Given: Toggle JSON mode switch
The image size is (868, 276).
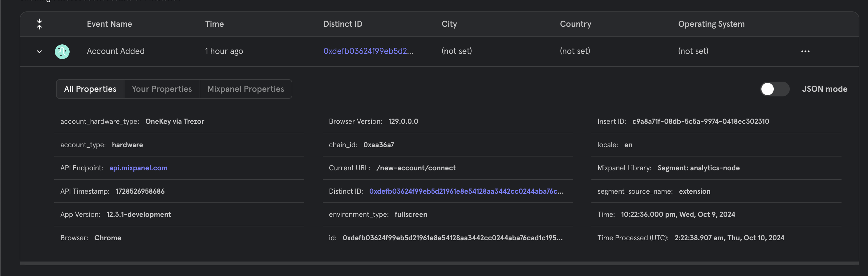Looking at the screenshot, I should pyautogui.click(x=774, y=89).
